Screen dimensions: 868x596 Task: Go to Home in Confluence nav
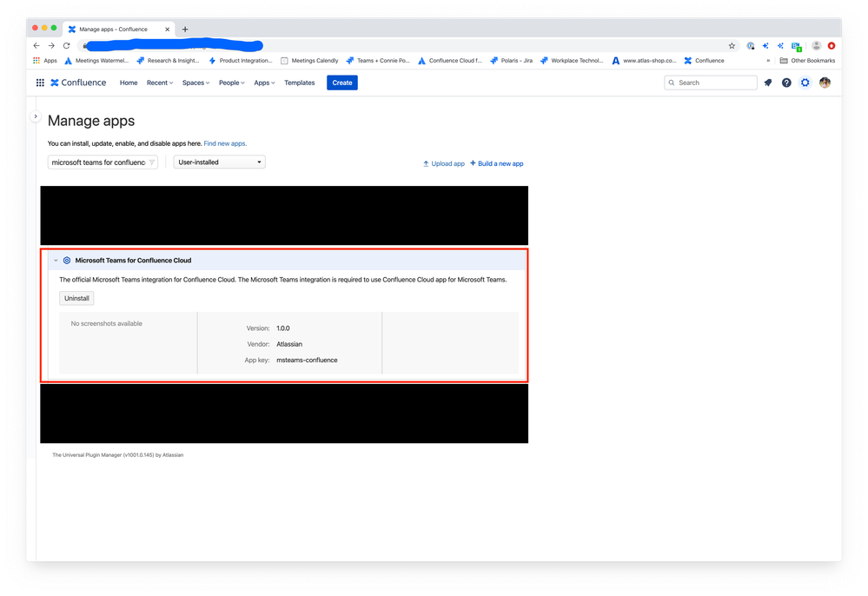pyautogui.click(x=129, y=83)
